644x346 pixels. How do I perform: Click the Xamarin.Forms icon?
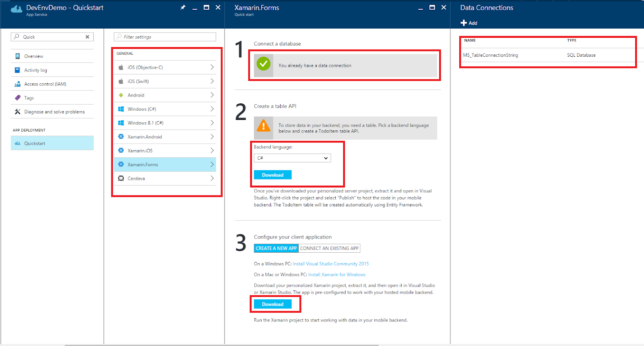click(x=121, y=165)
